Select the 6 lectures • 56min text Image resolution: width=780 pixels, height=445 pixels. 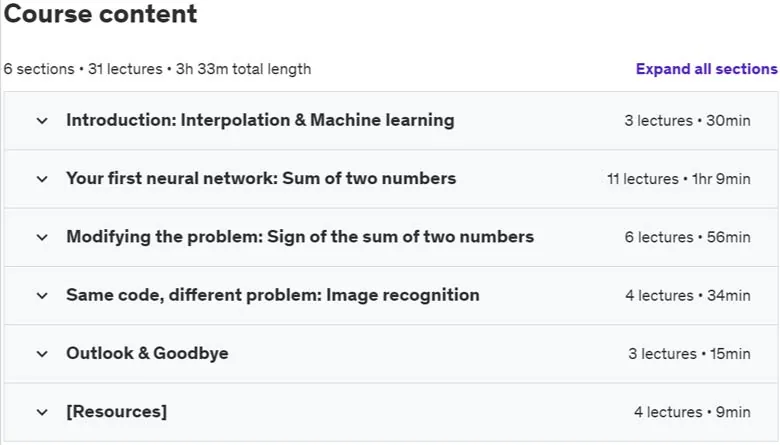[x=687, y=237]
